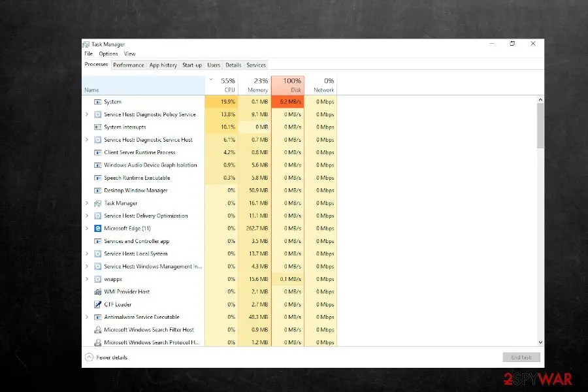
Task: Sort by the Name column header
Action: [143, 85]
